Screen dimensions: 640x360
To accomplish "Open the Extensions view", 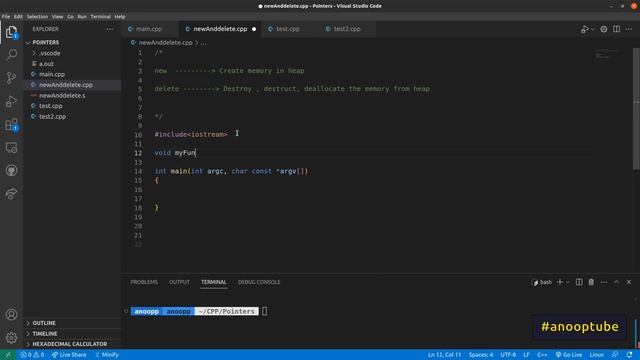I will [x=11, y=124].
